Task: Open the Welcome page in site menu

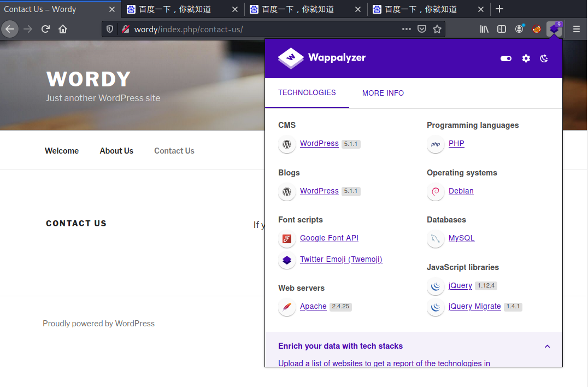Action: point(62,151)
